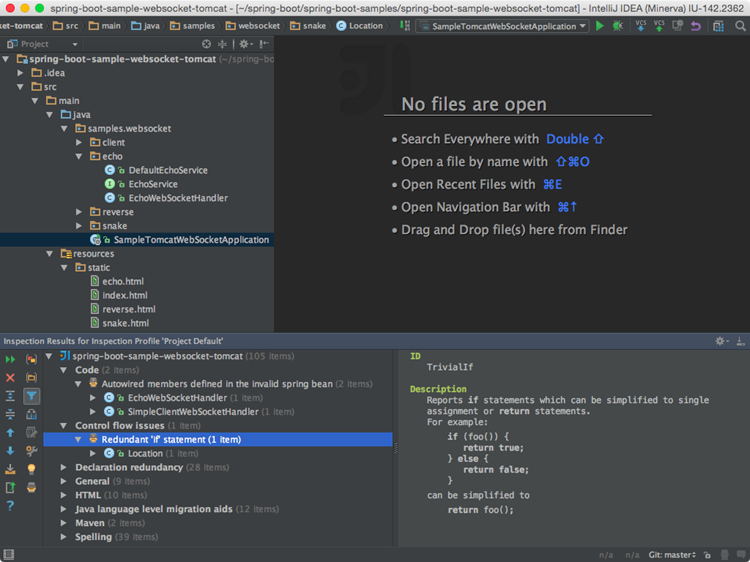750x562 pixels.
Task: Click the VCS Update Project icon
Action: pyautogui.click(x=641, y=26)
